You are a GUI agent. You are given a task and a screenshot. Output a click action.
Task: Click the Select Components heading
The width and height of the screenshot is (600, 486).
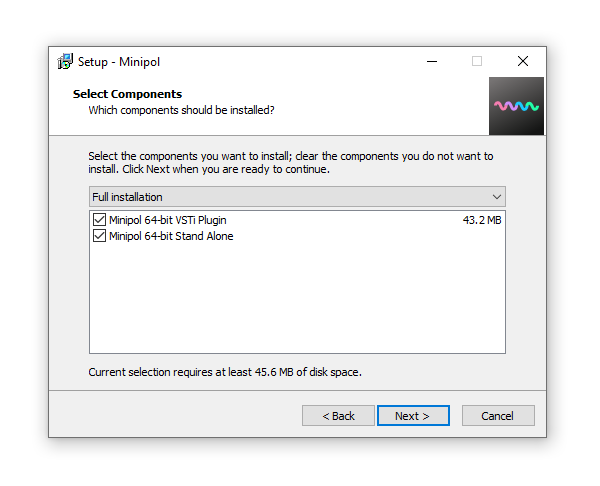pyautogui.click(x=127, y=94)
